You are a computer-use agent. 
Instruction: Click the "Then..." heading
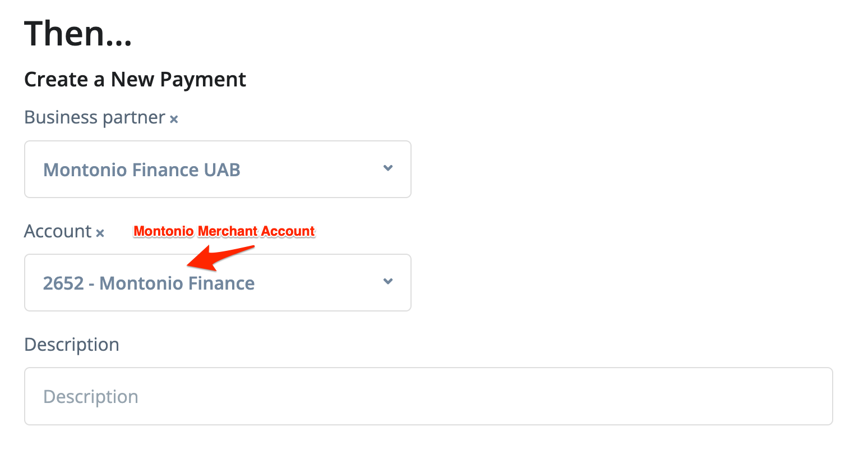click(x=78, y=34)
